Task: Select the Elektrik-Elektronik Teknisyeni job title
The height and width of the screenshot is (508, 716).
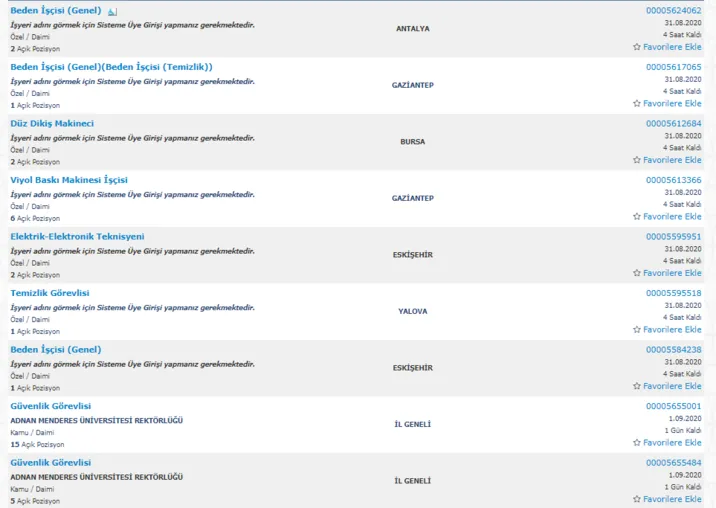Action: pyautogui.click(x=77, y=236)
